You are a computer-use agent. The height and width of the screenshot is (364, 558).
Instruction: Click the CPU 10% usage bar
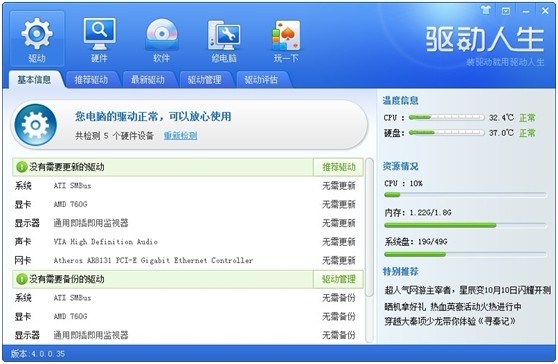click(x=465, y=195)
